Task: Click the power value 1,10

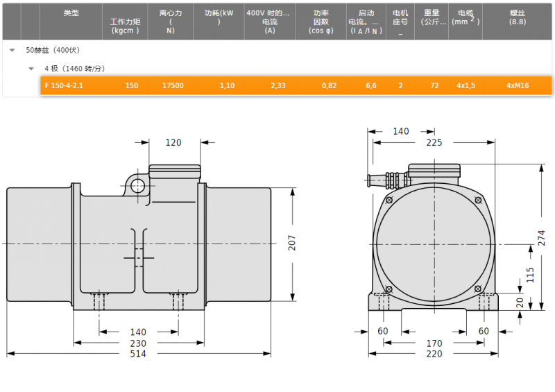Action: [228, 86]
